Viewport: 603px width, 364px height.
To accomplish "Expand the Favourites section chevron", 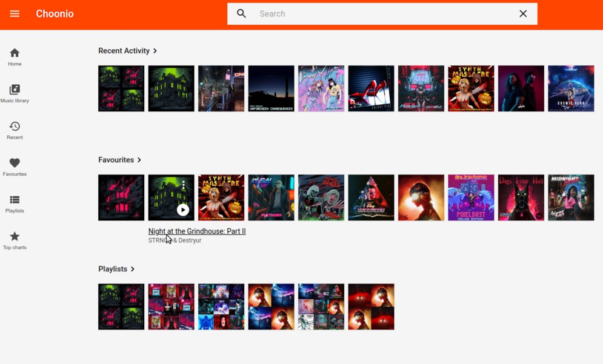I will point(139,160).
